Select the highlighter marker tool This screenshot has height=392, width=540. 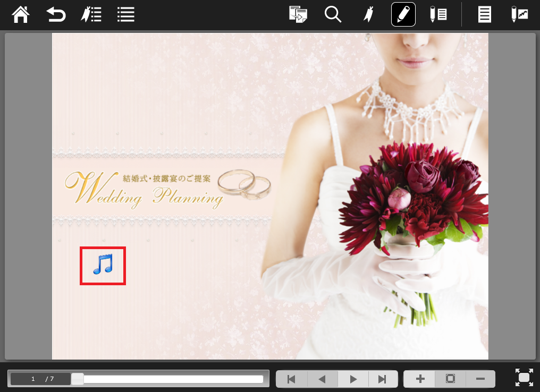coord(368,14)
